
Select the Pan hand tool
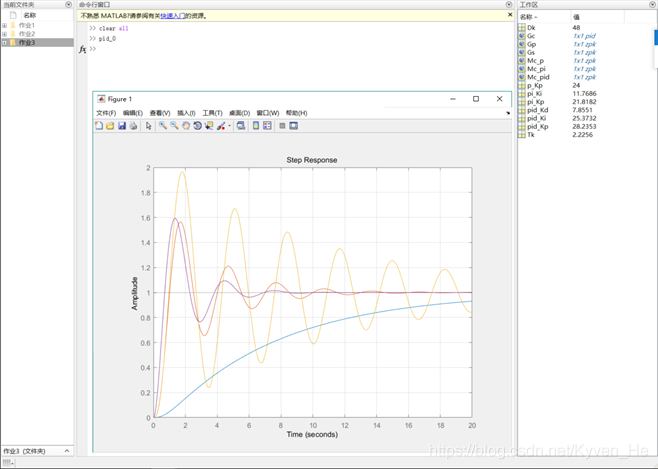pos(186,125)
